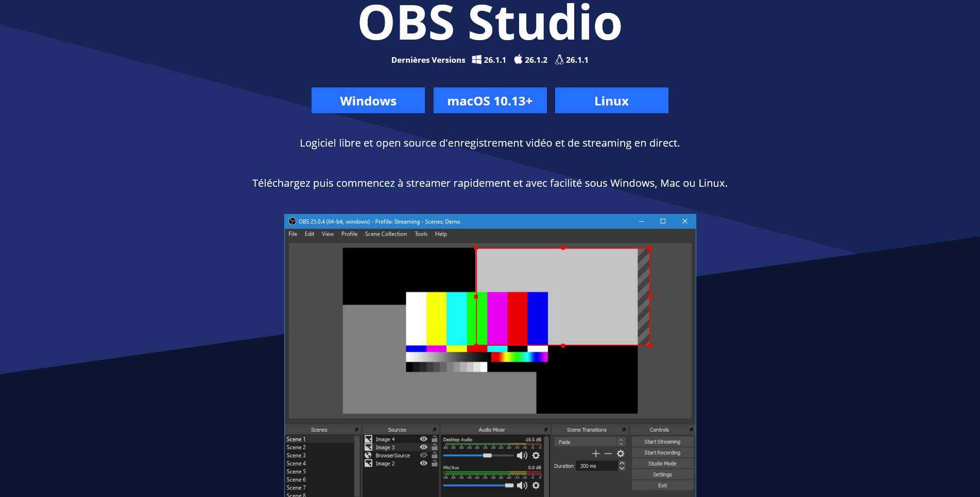Click the Image 2 source type icon

point(368,464)
